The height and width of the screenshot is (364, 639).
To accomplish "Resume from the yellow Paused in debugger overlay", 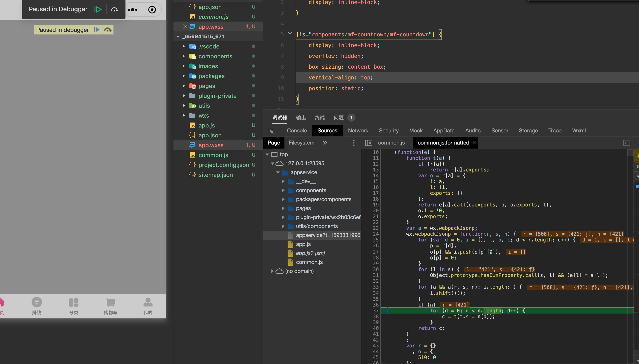I will [x=96, y=30].
